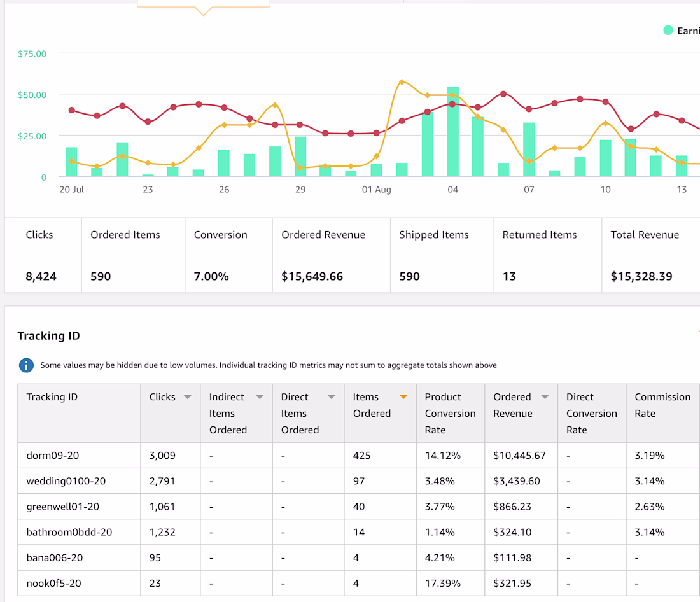Sort by Indirect Items Ordered arrow
Image resolution: width=700 pixels, height=602 pixels.
click(260, 397)
